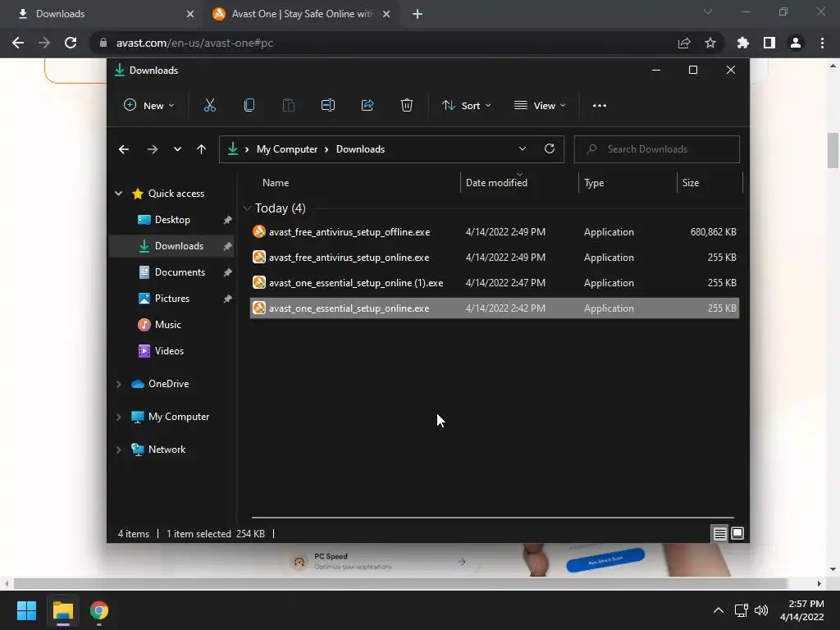The height and width of the screenshot is (630, 840).
Task: Open network status icon in system tray
Action: coord(741,610)
